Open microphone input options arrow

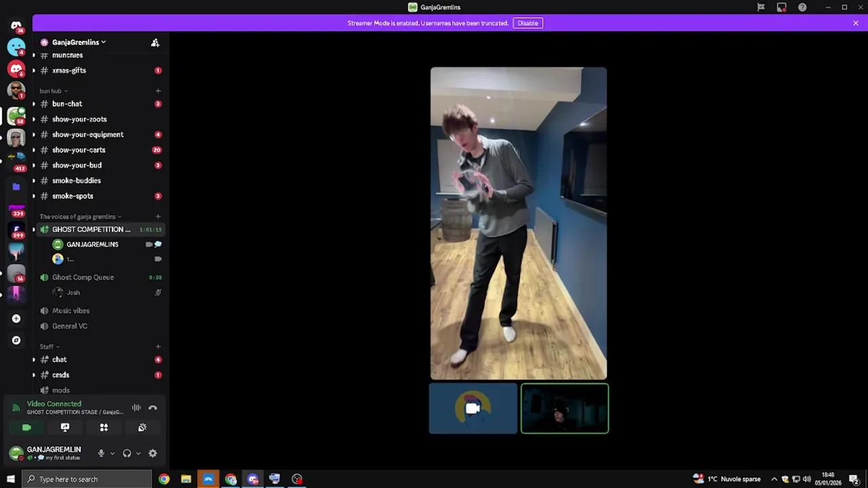coord(112,453)
